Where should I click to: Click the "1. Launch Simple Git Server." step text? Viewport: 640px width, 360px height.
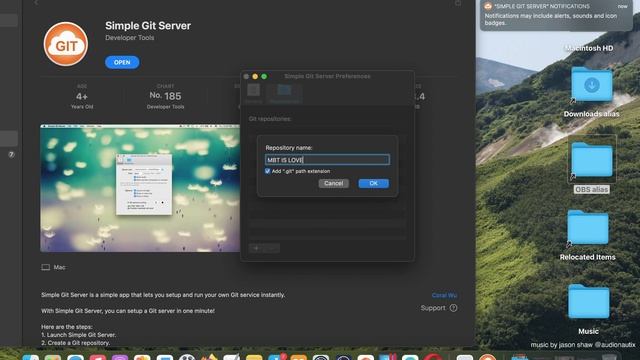click(78, 335)
